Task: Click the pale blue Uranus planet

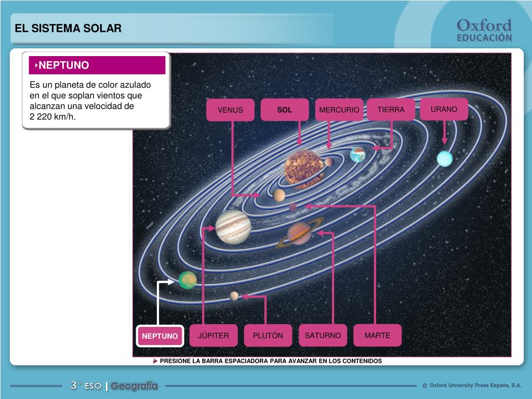Action: coord(445,159)
